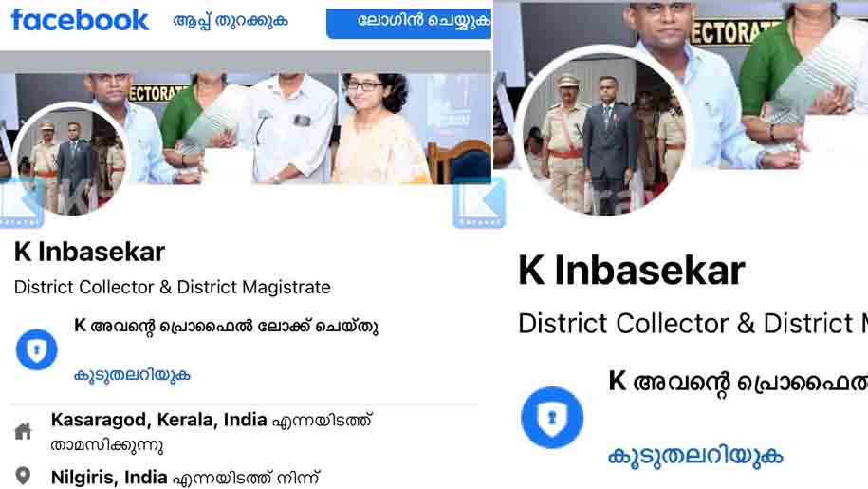Open the enlarged circular profile picture on right
868x489 pixels.
pyautogui.click(x=604, y=133)
